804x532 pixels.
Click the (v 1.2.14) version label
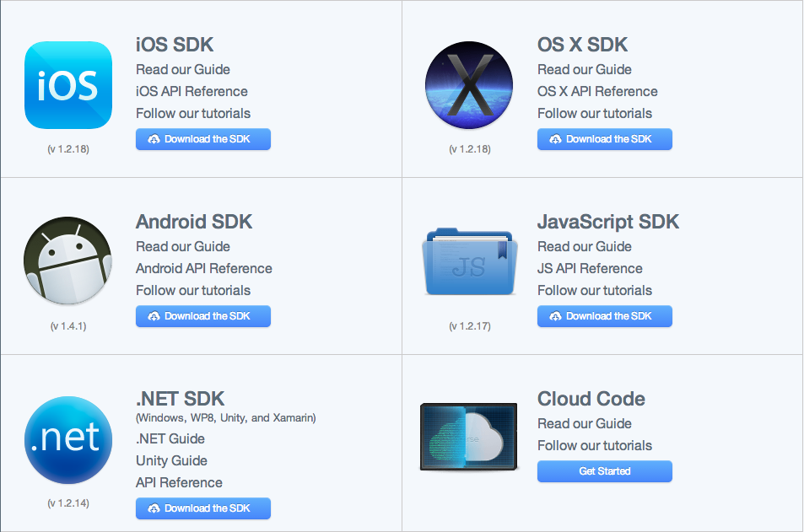[x=68, y=503]
